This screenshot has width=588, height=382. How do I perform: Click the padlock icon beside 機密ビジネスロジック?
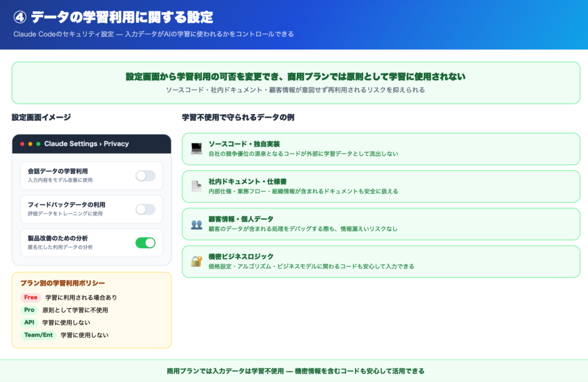point(196,261)
